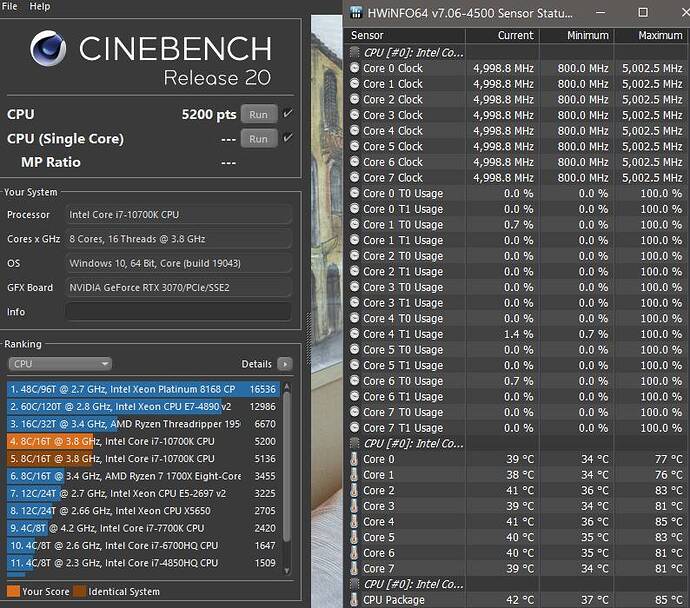Select ranking entry Core i7-6700HQ
The width and height of the screenshot is (690, 608).
click(143, 546)
